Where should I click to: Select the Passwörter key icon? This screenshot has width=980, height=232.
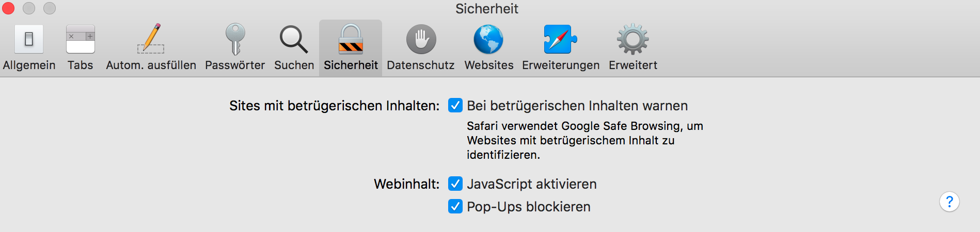click(235, 40)
